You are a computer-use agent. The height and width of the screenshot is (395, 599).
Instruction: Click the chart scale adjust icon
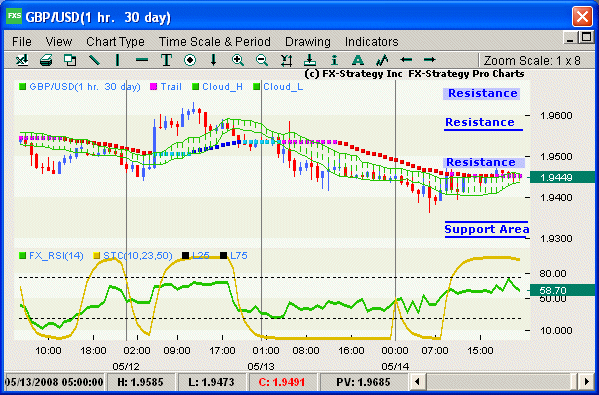tap(286, 60)
